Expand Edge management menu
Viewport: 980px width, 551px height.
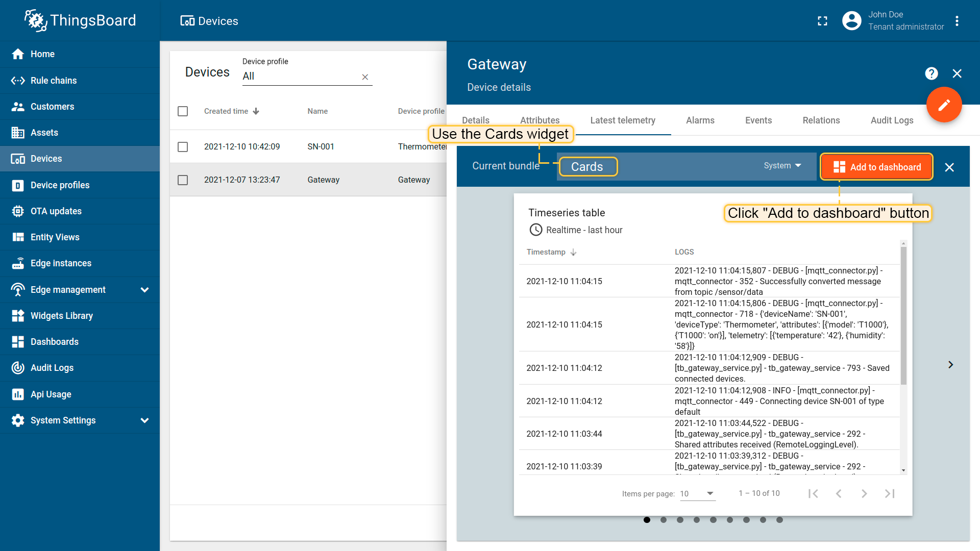(x=80, y=290)
